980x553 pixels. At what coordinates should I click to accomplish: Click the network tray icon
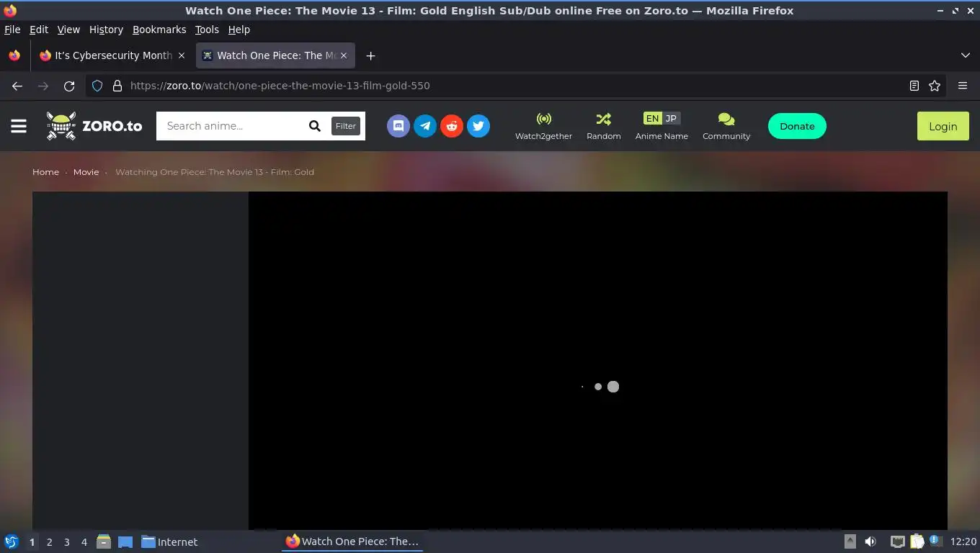897,541
